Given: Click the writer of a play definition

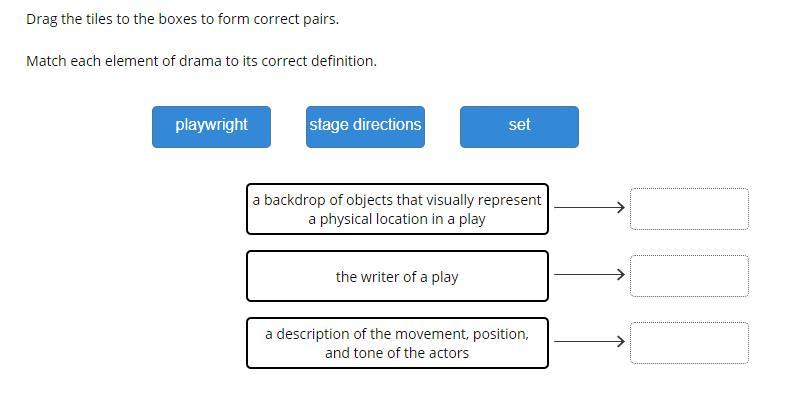Looking at the screenshot, I should click(x=397, y=276).
